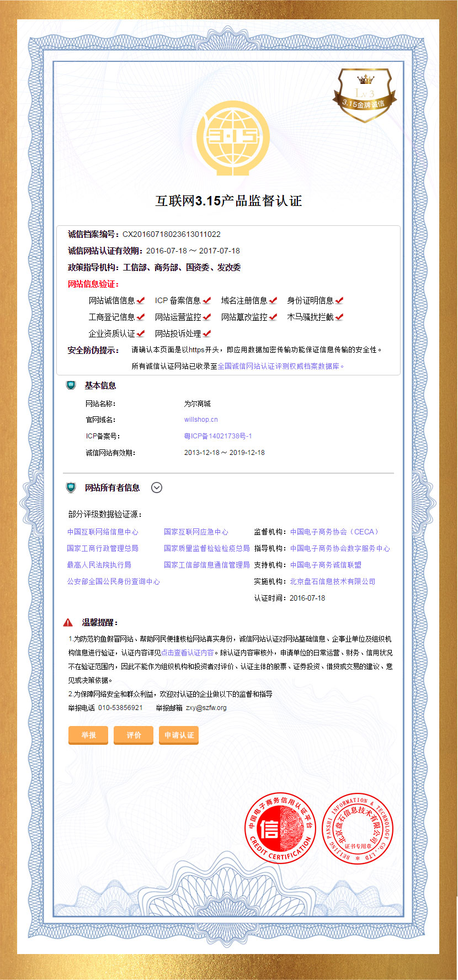This screenshot has width=458, height=980.
Task: Click checkmark next to 网站运营监控
Action: coord(207,317)
